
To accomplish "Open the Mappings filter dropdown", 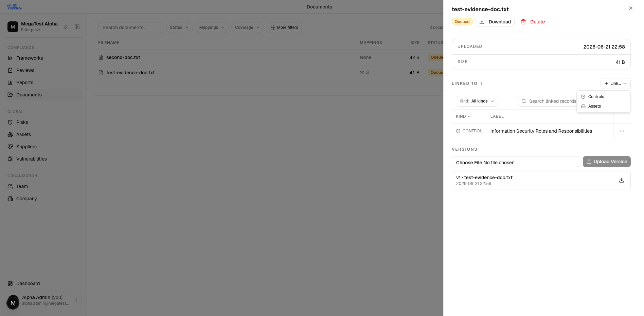I will coord(212,27).
